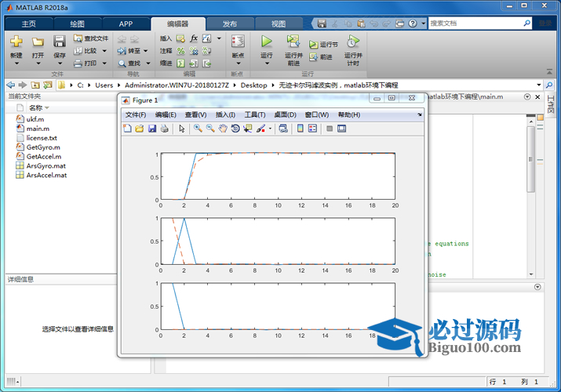The height and width of the screenshot is (392, 561).
Task: Open the address path dropdown arrow
Action: pos(539,85)
